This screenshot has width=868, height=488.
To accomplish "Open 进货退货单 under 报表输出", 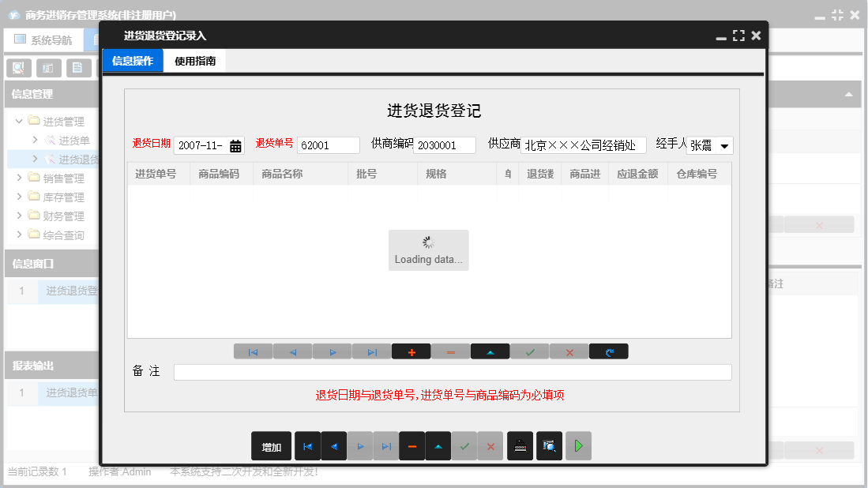I will [67, 392].
